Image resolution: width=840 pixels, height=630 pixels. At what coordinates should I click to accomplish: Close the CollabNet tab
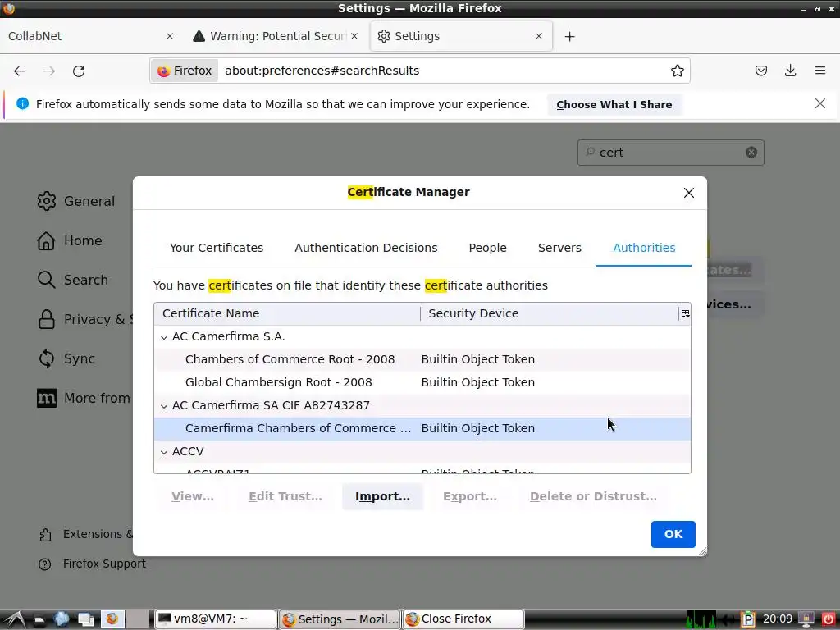(170, 36)
